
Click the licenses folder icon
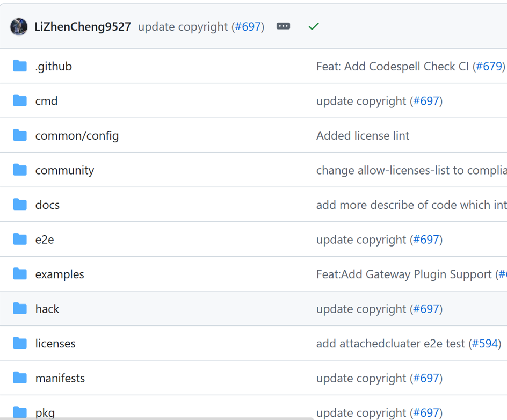[20, 343]
